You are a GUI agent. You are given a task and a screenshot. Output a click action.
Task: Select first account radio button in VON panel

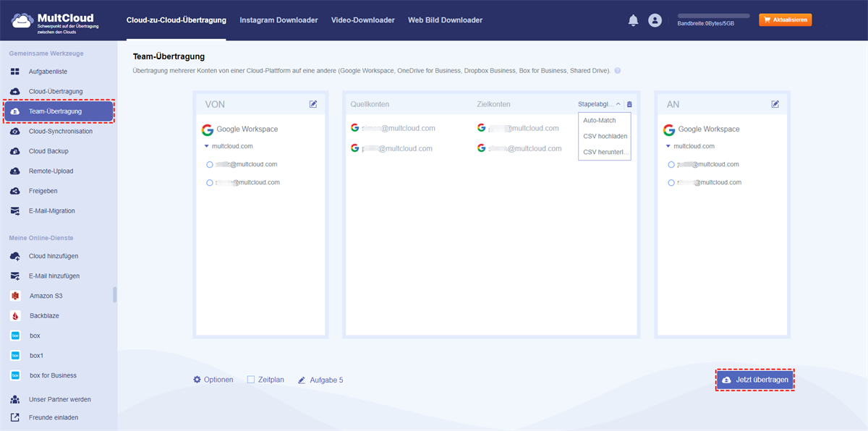(x=210, y=164)
